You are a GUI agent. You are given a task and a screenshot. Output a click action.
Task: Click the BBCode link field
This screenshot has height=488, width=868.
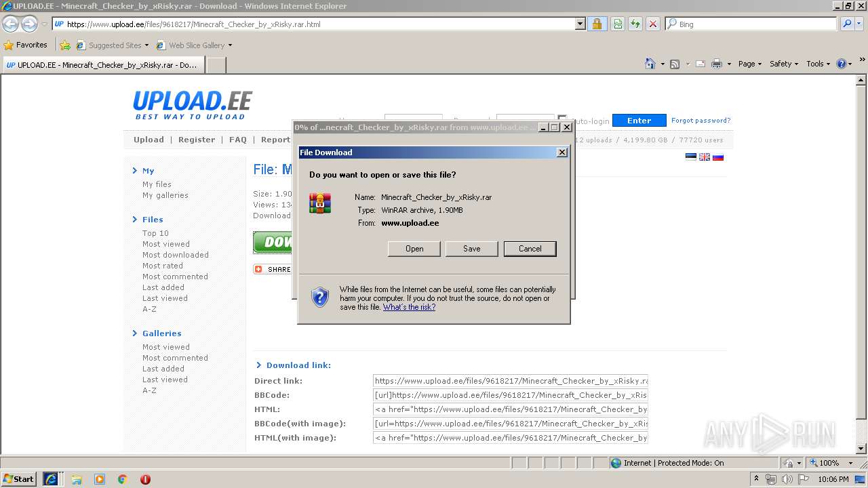(511, 395)
